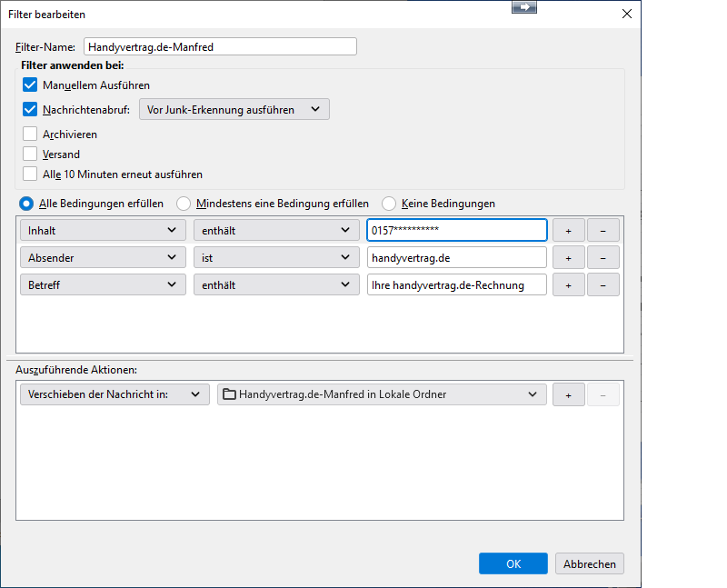Add a condition after the Betreff row
The image size is (727, 588).
point(569,284)
